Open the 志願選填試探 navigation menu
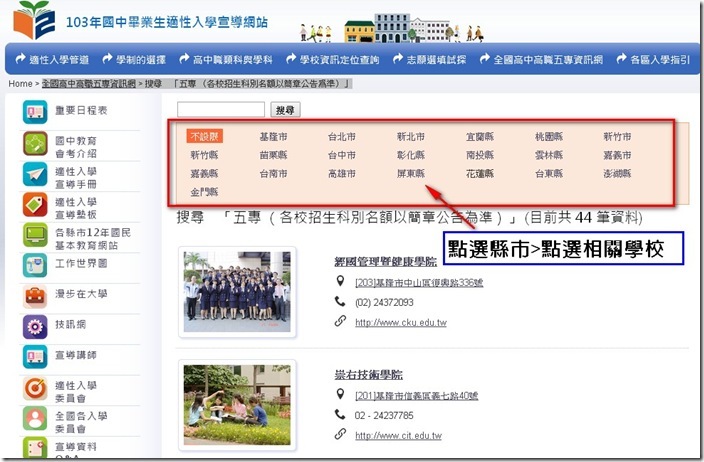Image resolution: width=704 pixels, height=462 pixels. 429,59
